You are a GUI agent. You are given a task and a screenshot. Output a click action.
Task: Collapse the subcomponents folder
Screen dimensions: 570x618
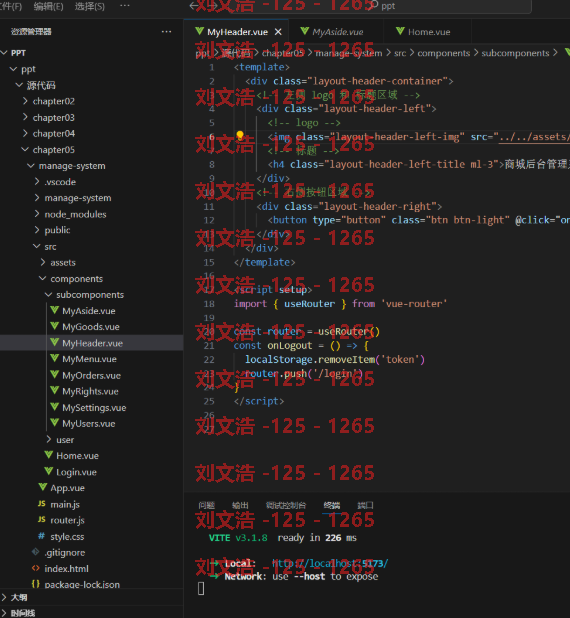coord(49,294)
